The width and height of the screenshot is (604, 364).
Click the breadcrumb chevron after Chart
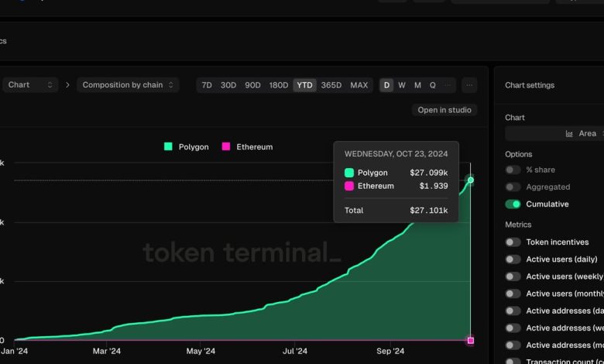[x=67, y=85]
